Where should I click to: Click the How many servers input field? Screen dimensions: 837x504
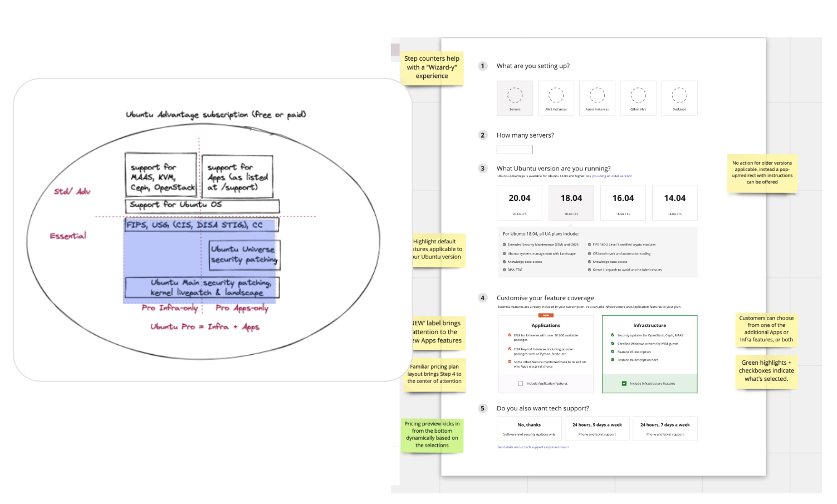tap(515, 149)
